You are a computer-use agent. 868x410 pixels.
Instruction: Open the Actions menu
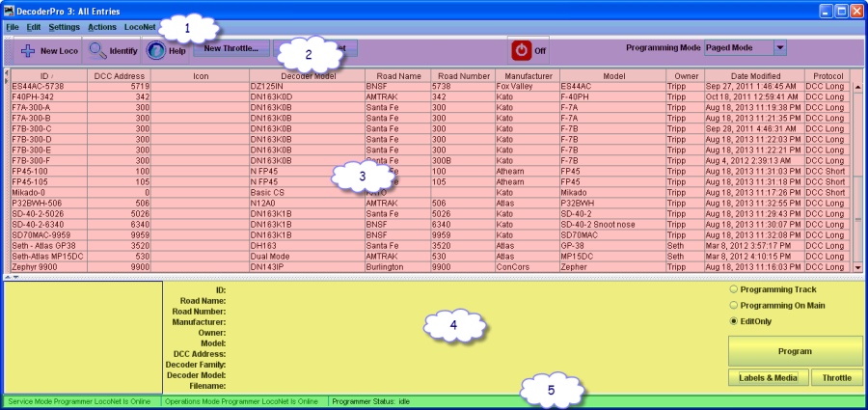(x=101, y=27)
